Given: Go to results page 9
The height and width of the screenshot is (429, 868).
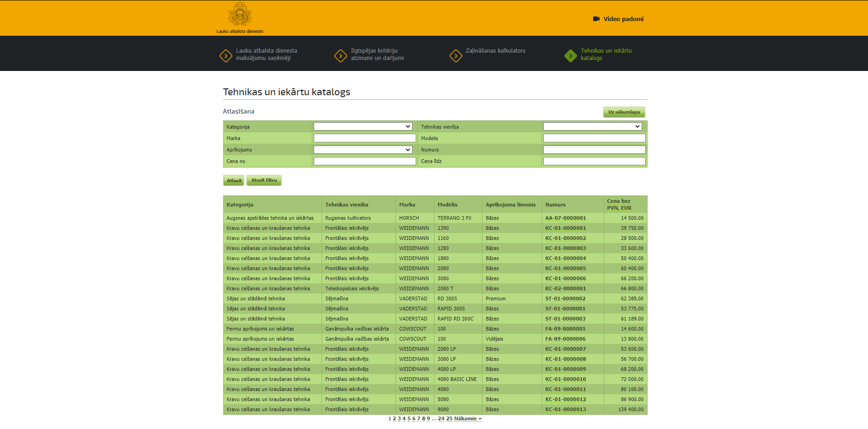Looking at the screenshot, I should 428,418.
